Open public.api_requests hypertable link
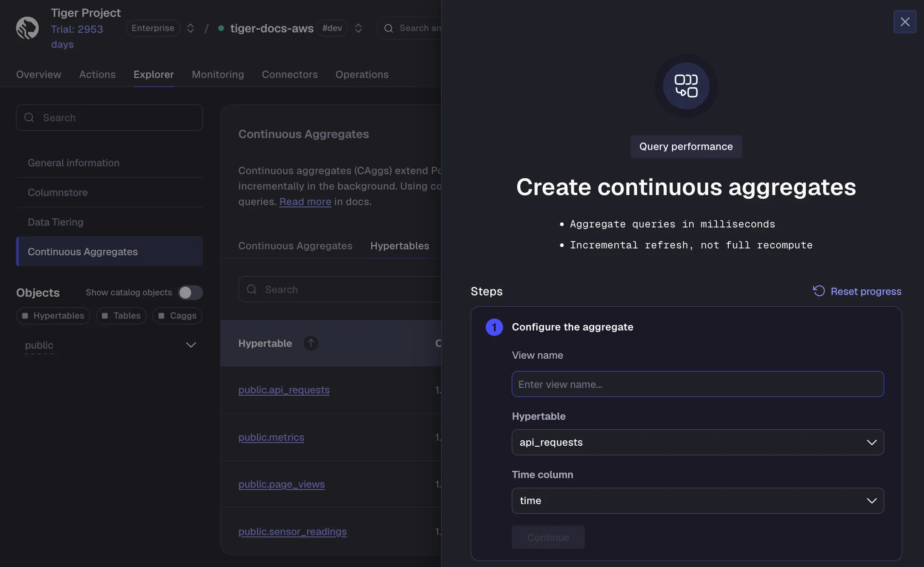 (x=284, y=390)
